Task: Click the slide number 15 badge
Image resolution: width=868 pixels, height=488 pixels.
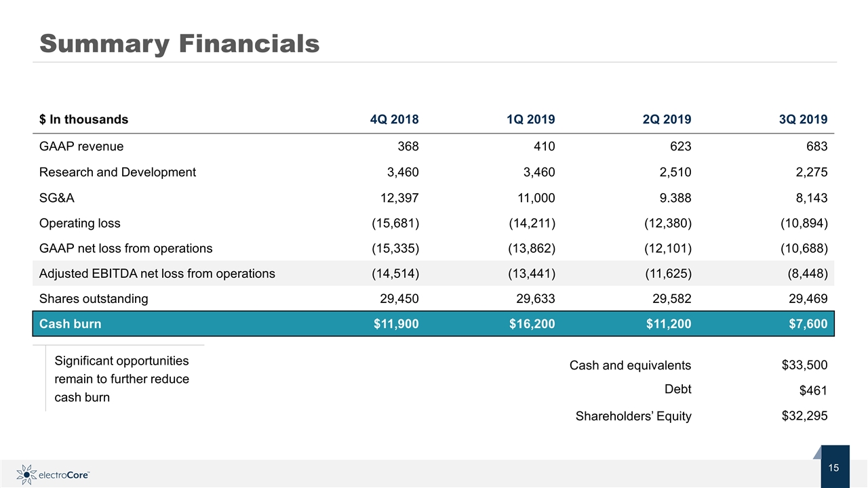Action: [835, 467]
